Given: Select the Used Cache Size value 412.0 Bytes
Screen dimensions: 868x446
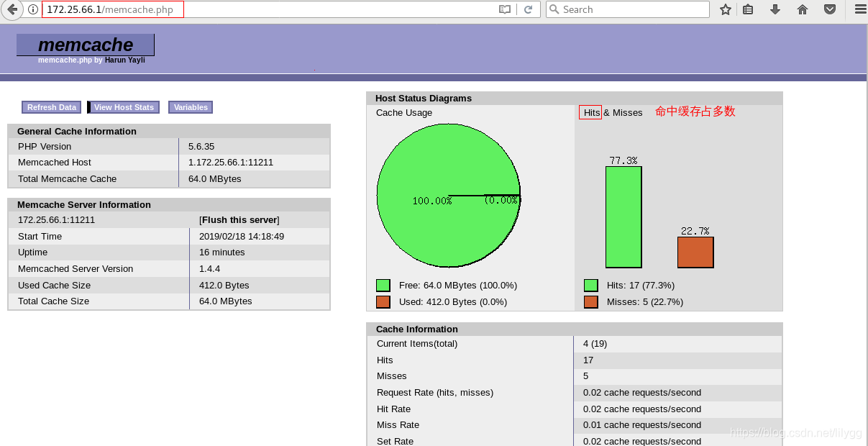Looking at the screenshot, I should coord(224,286).
